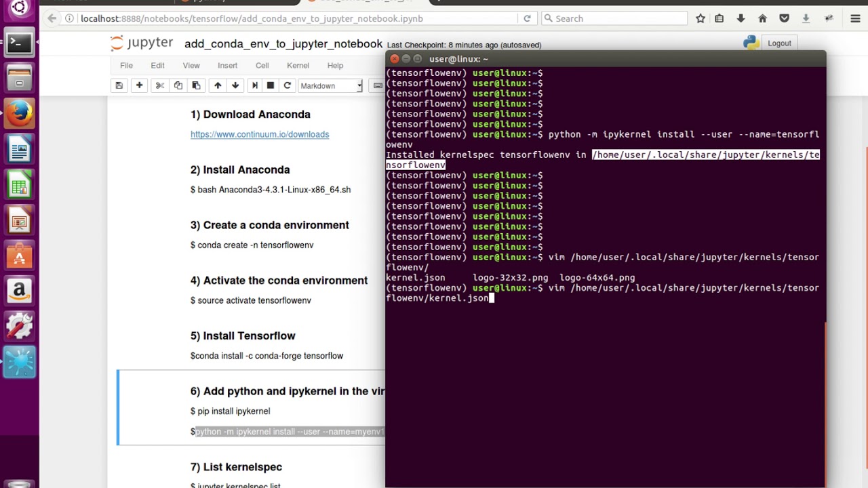Select the '3) Create a conda environment' heading
This screenshot has width=868, height=488.
[x=270, y=225]
